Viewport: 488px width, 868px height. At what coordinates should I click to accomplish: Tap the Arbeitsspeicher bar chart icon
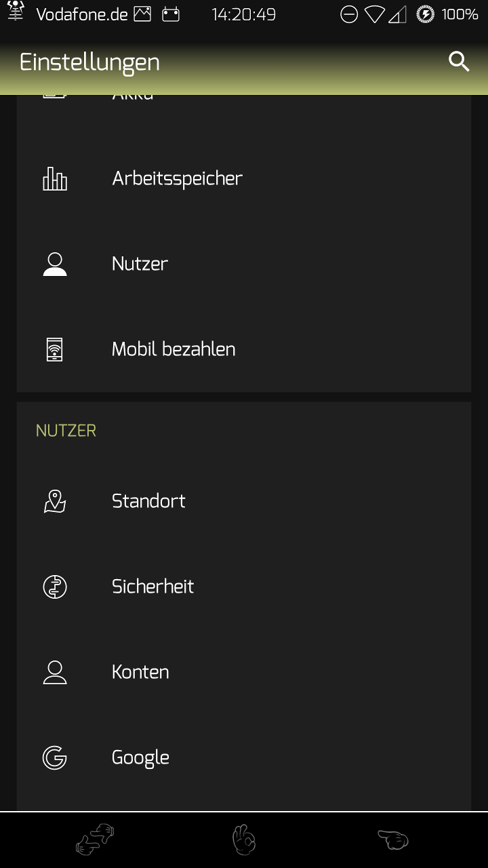55,178
